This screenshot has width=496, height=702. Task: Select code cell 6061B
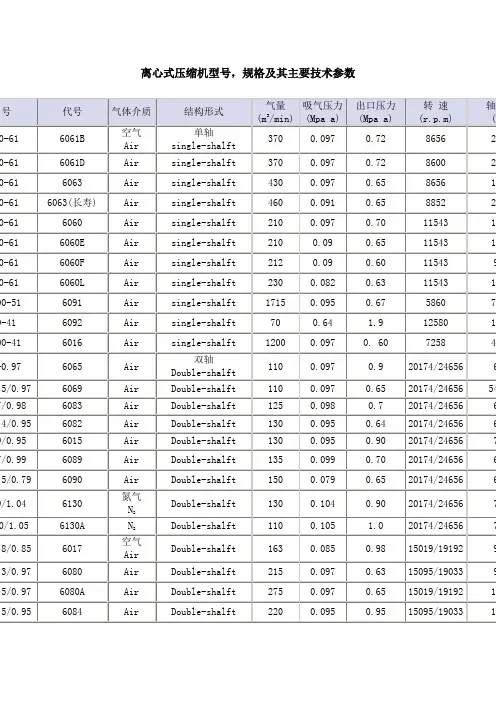click(x=73, y=139)
